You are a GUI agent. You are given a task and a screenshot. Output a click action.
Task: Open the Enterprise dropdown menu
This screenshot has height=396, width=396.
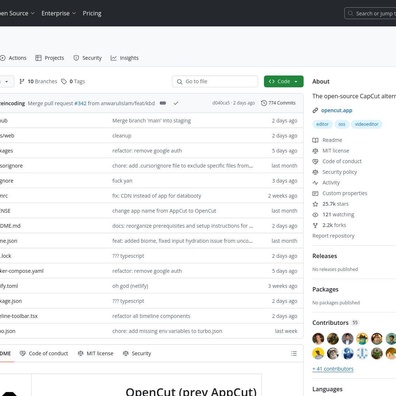[58, 13]
